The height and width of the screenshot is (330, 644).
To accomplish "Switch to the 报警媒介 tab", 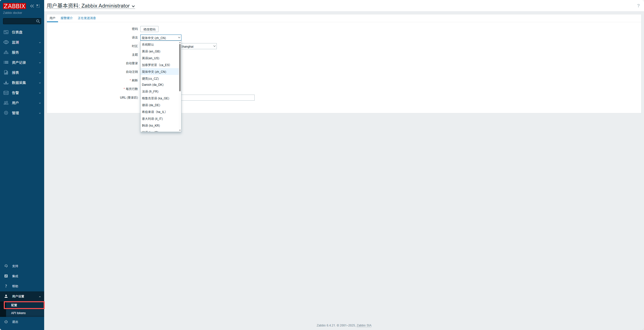I will coord(67,18).
